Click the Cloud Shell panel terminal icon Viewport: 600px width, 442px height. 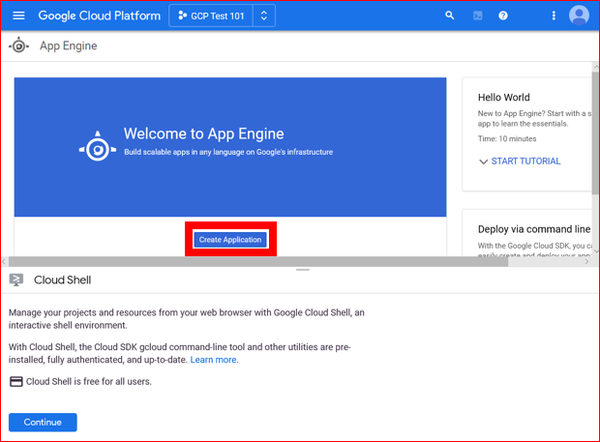point(16,280)
